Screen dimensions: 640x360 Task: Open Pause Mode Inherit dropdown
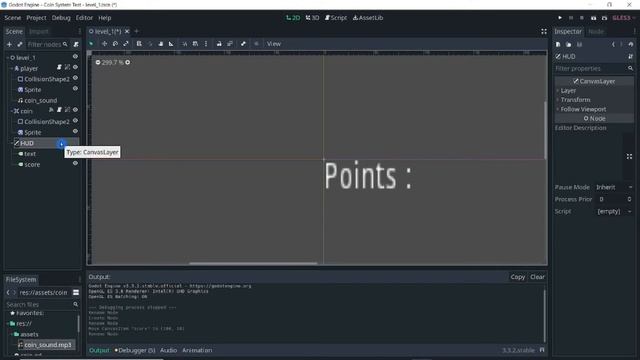coord(614,187)
